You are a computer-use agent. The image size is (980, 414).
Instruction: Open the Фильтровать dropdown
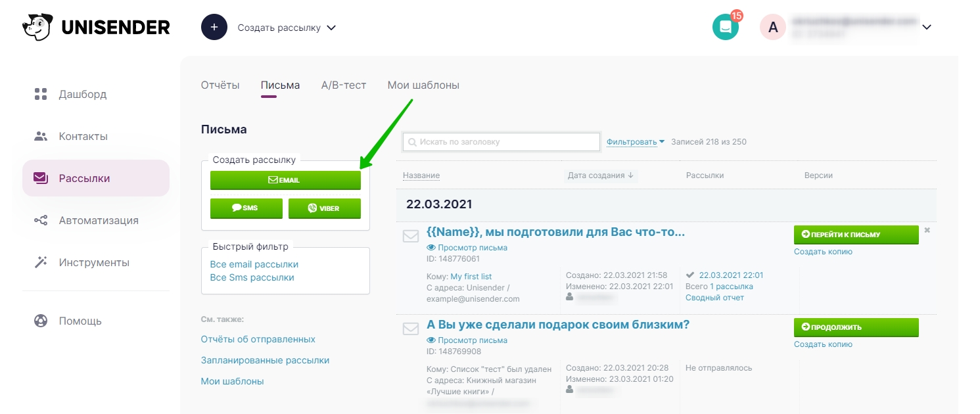636,141
